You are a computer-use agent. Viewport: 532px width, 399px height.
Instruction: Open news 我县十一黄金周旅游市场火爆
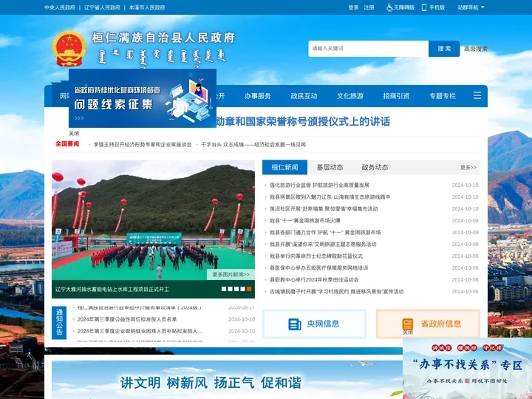point(304,220)
